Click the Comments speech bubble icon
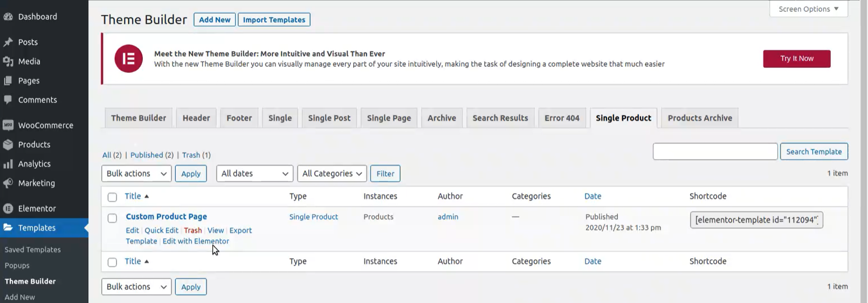Screen dimensions: 868x303 (8, 100)
